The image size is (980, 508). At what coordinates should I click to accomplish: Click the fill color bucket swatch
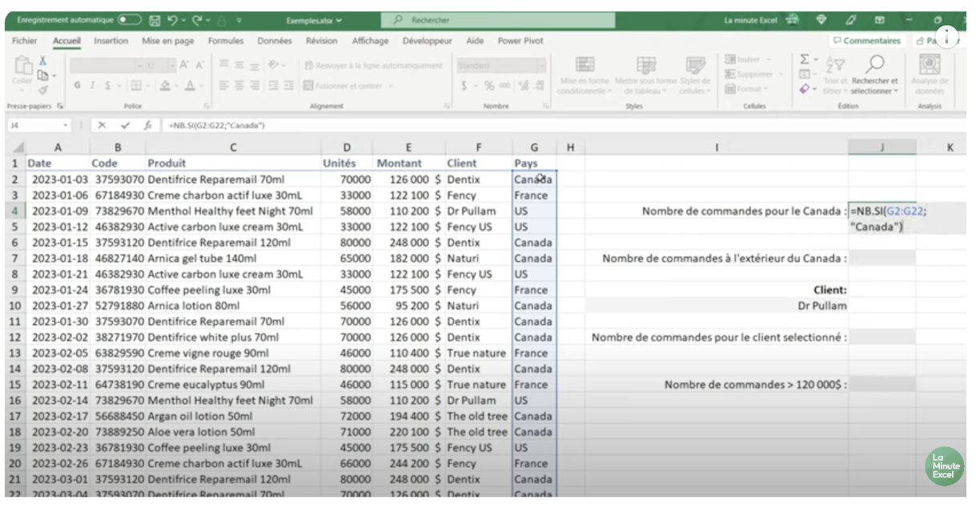coord(163,85)
